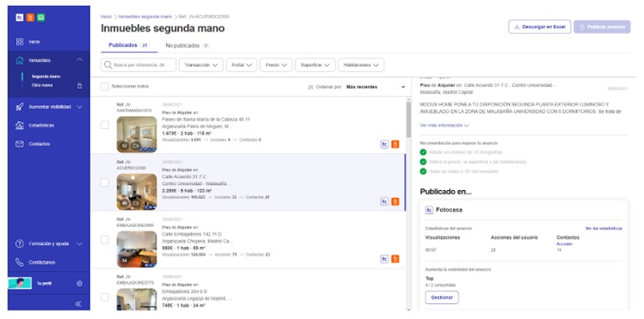Click Publicar anuncio button

[602, 27]
